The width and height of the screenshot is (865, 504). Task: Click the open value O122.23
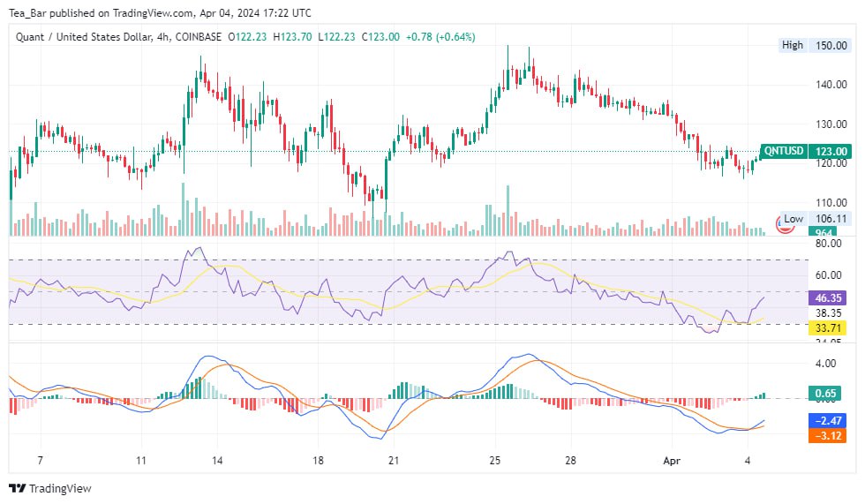click(247, 37)
